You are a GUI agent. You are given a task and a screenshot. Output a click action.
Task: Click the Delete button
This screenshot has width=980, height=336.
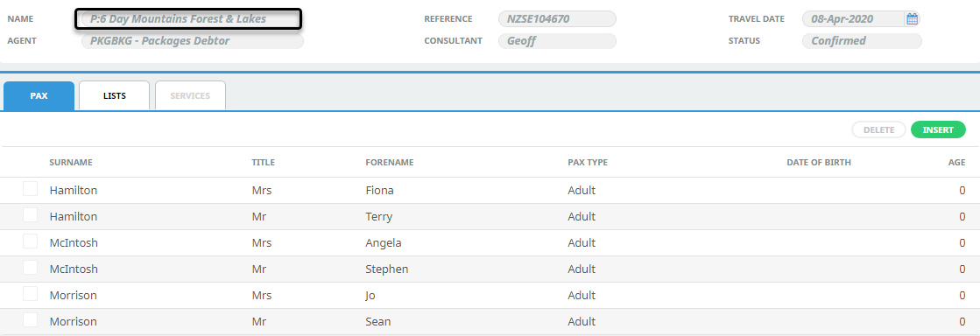coord(878,129)
